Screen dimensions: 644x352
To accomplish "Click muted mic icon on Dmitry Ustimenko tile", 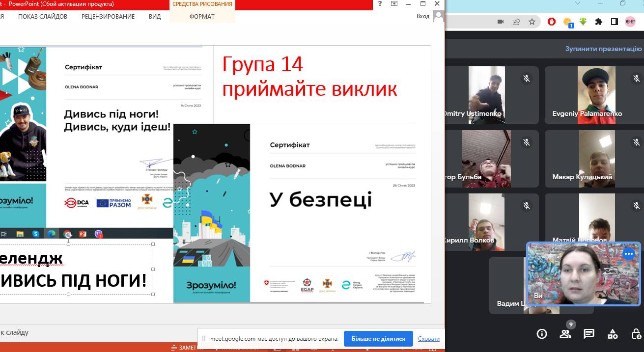I will (x=526, y=78).
